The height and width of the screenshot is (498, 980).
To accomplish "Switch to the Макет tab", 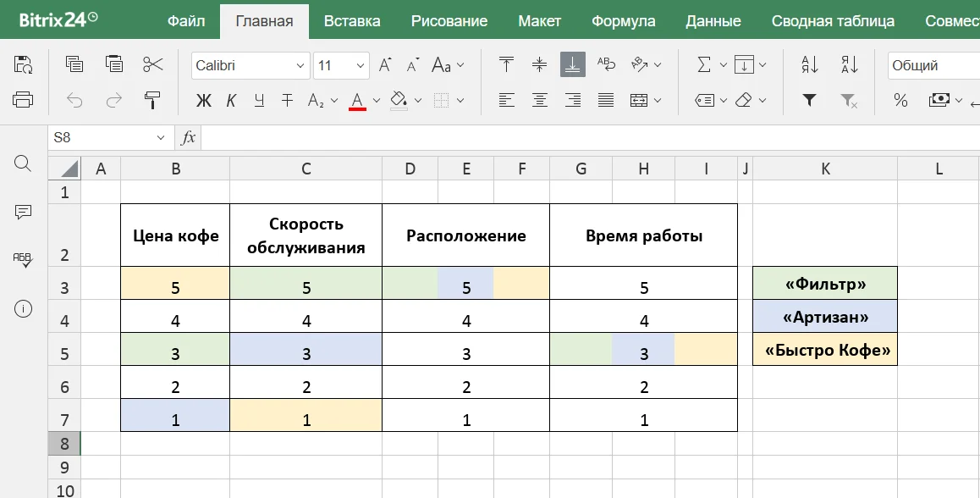I will tap(539, 20).
